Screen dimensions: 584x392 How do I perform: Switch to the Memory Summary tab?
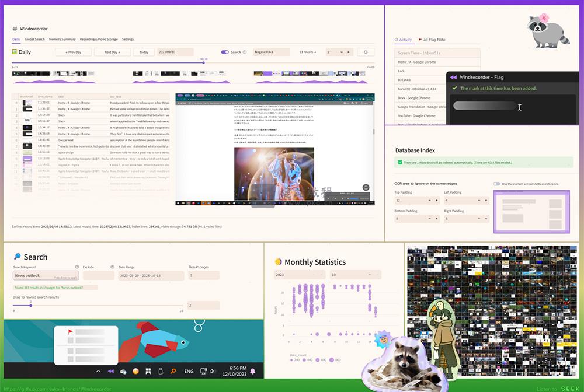coord(62,39)
